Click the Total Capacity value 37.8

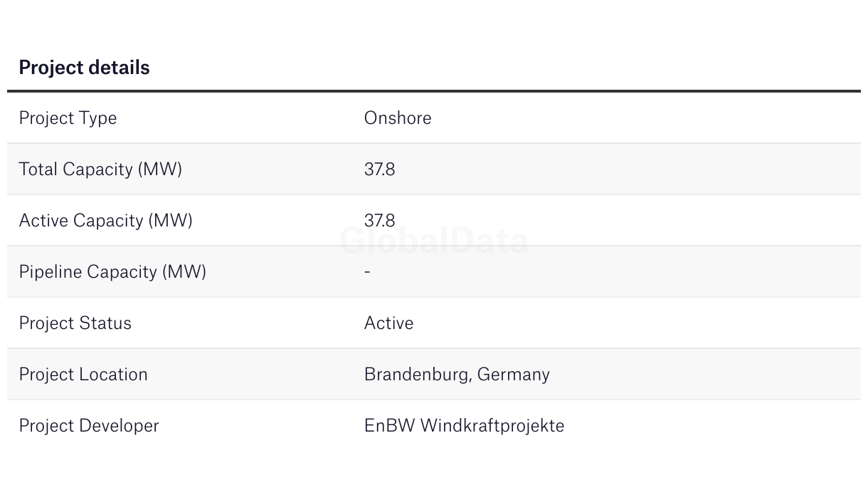coord(379,169)
